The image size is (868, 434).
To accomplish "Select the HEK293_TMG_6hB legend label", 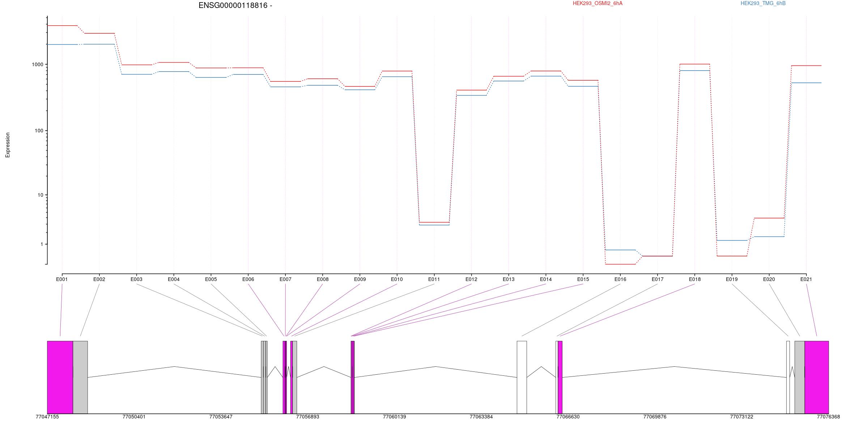I will [763, 3].
